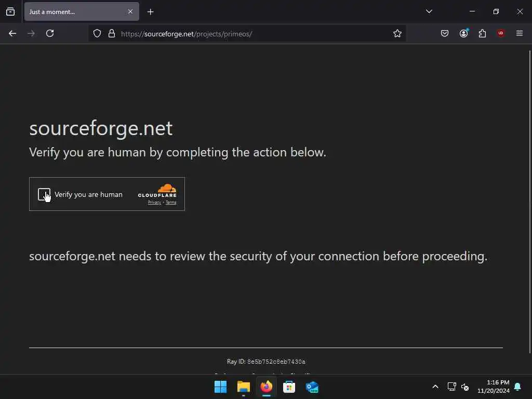Expand hidden system tray icons
This screenshot has height=399, width=532.
435,387
